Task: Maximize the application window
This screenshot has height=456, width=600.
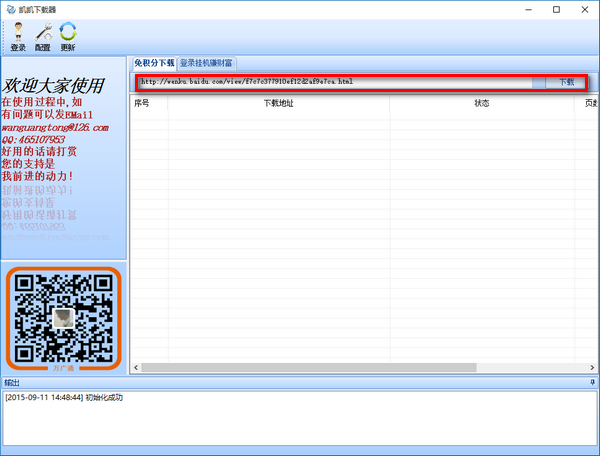Action: (556, 9)
